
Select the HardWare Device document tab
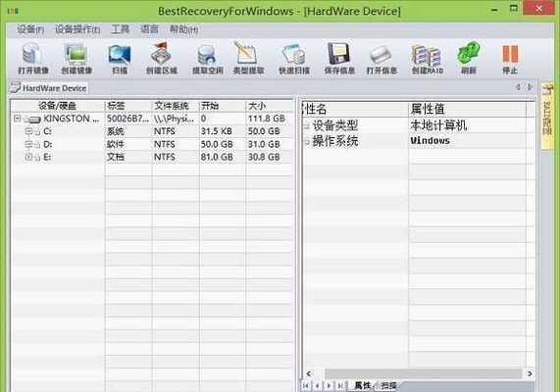pos(49,88)
